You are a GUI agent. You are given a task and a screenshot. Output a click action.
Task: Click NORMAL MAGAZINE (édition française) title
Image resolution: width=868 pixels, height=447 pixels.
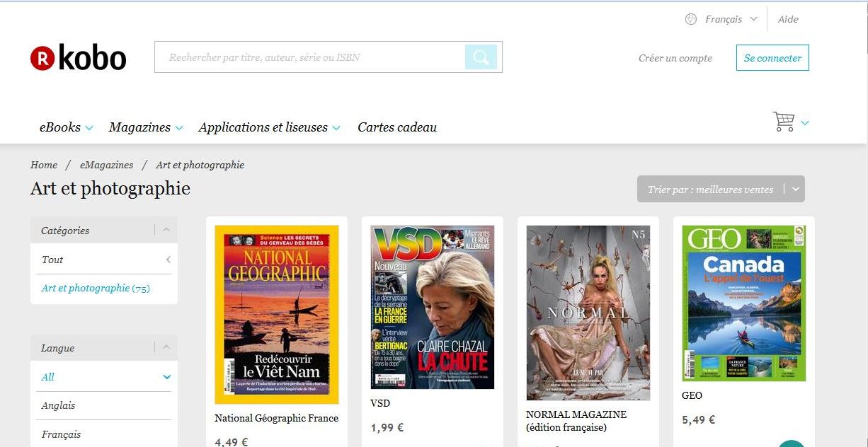pos(576,421)
